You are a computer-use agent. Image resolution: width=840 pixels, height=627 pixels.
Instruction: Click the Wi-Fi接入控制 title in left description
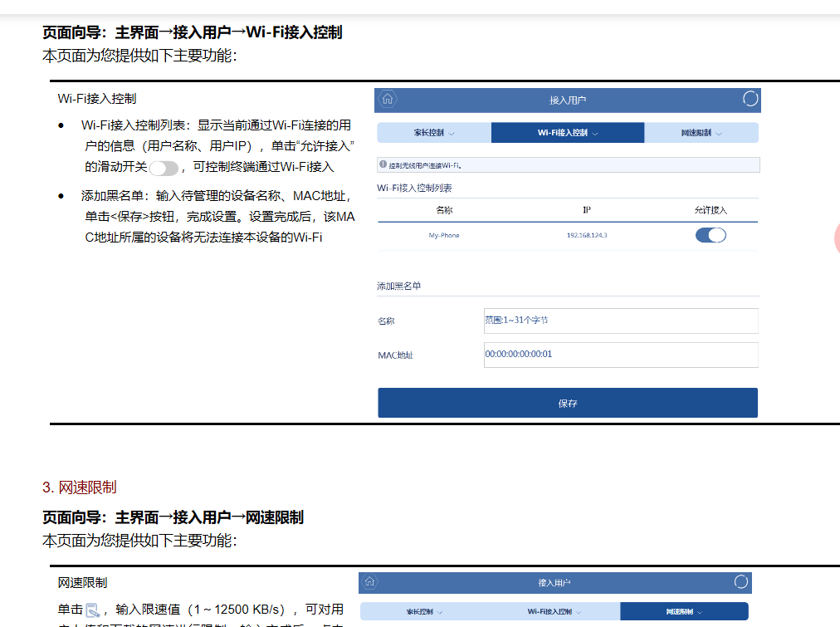pyautogui.click(x=97, y=99)
